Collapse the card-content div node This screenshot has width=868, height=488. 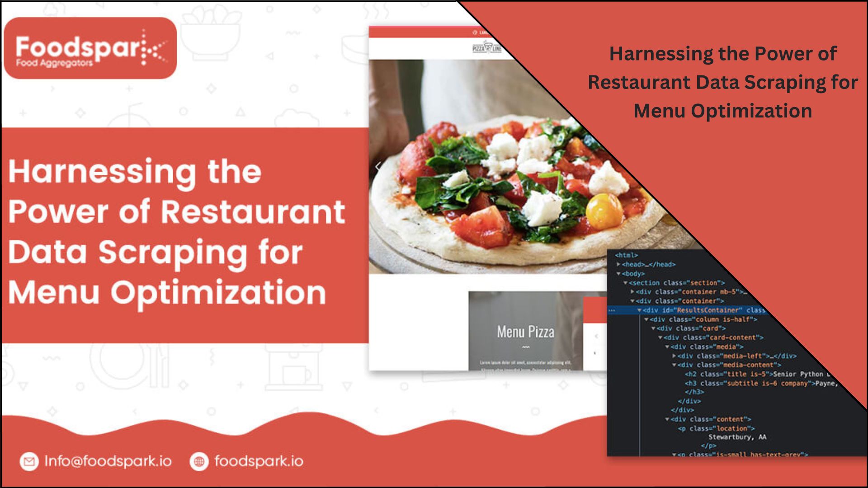(x=660, y=338)
